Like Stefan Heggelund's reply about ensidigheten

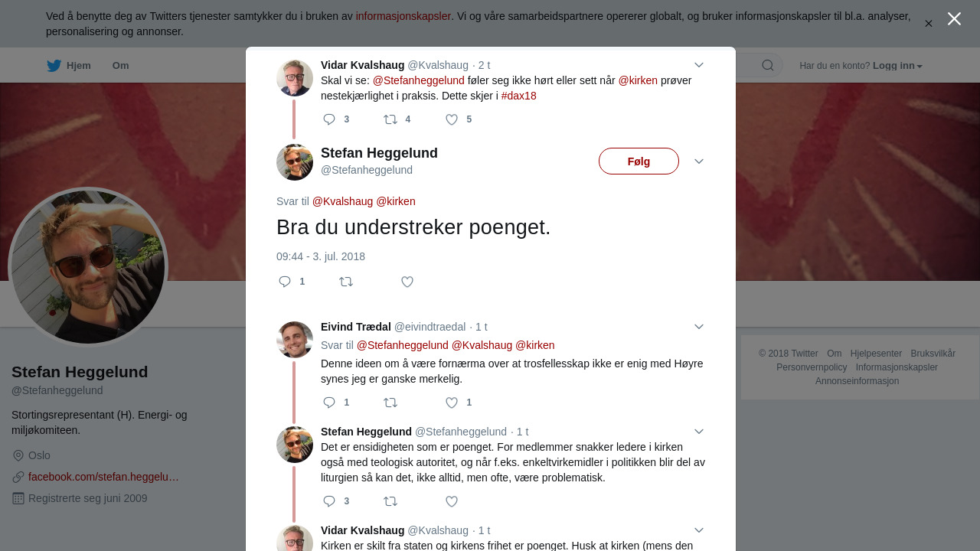point(452,501)
